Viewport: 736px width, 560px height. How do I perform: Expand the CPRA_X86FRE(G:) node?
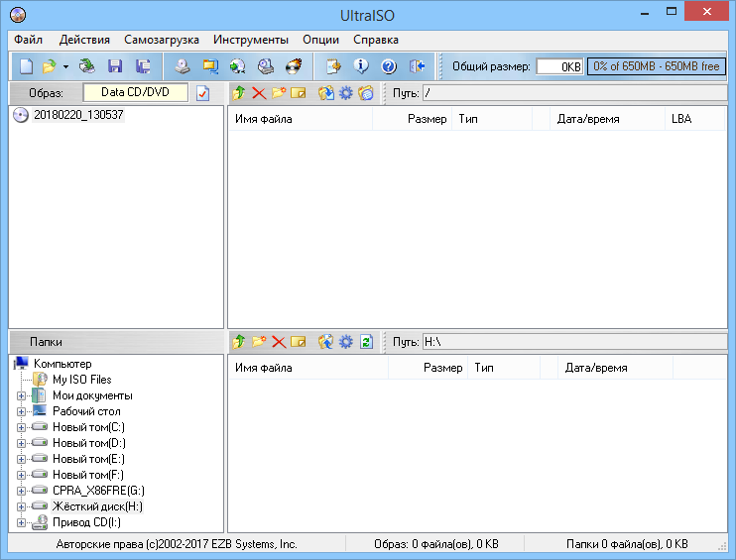coord(21,491)
